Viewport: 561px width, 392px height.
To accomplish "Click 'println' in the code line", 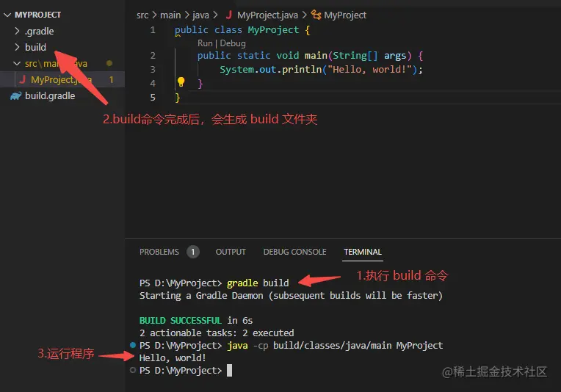I will [302, 69].
